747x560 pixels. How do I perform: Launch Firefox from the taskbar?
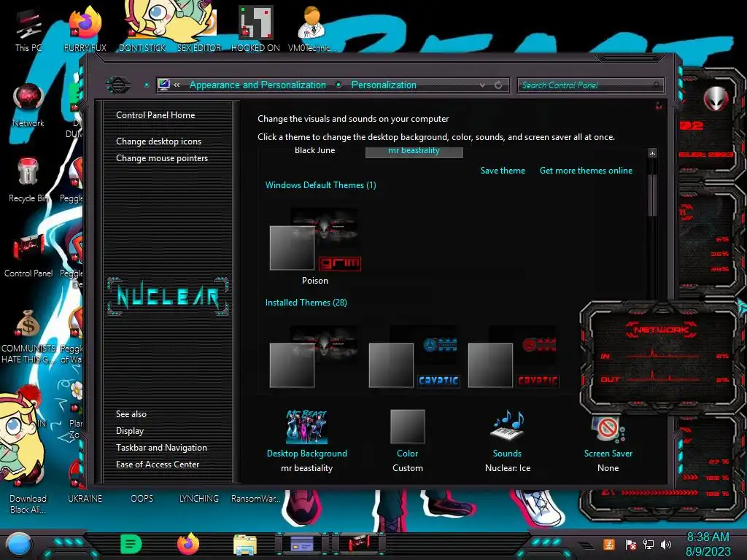(x=188, y=544)
